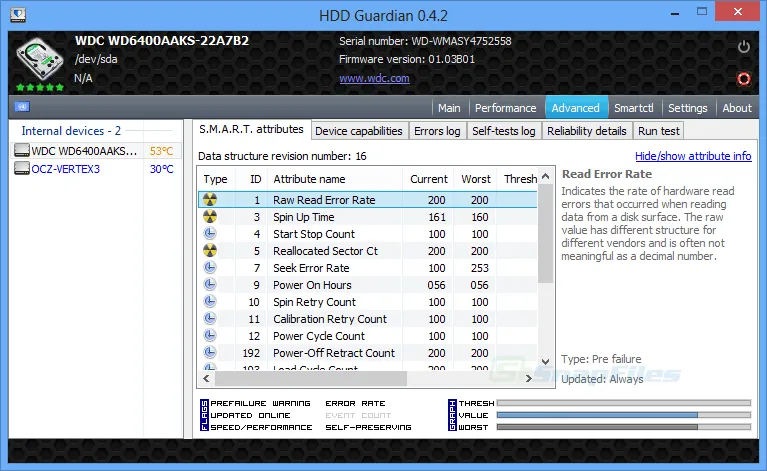Image resolution: width=767 pixels, height=471 pixels.
Task: Select the Start Stop Count attribute
Action: pyautogui.click(x=368, y=234)
